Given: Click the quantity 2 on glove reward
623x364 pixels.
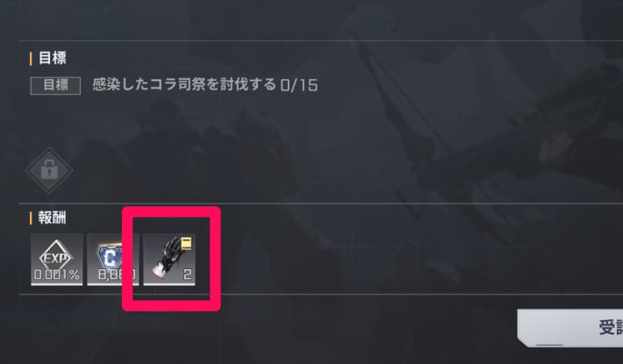Looking at the screenshot, I should coord(188,275).
